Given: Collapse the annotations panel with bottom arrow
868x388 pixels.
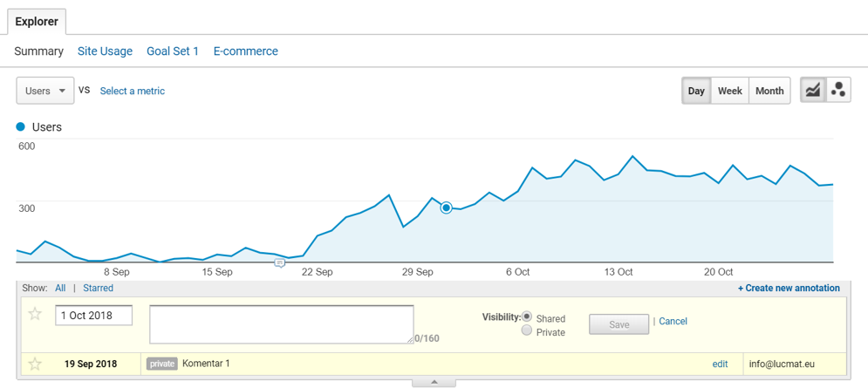Looking at the screenshot, I should tap(434, 382).
